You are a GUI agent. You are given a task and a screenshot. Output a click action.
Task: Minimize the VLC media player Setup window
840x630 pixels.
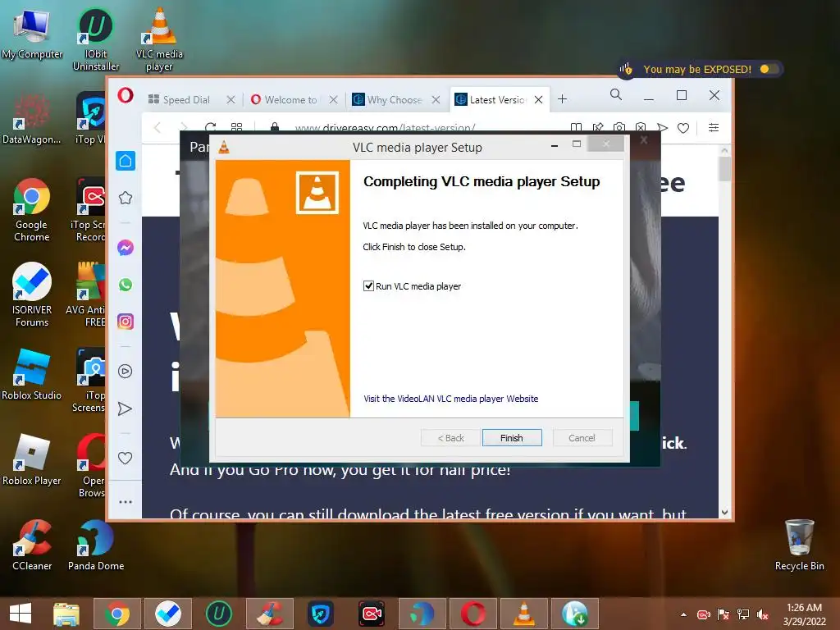point(555,145)
